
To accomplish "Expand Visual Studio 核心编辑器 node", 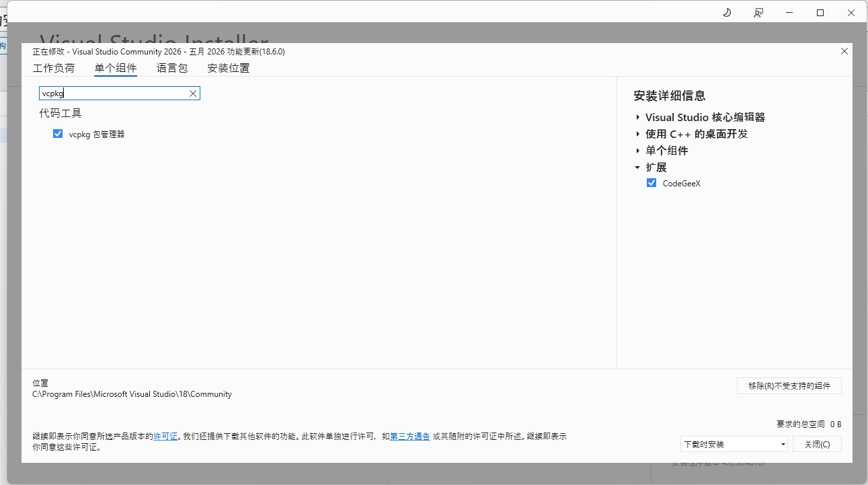I will [x=637, y=117].
